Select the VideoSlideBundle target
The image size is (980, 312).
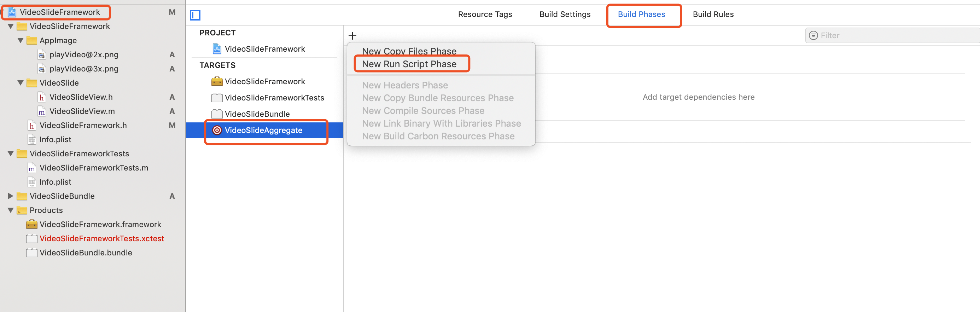point(257,114)
